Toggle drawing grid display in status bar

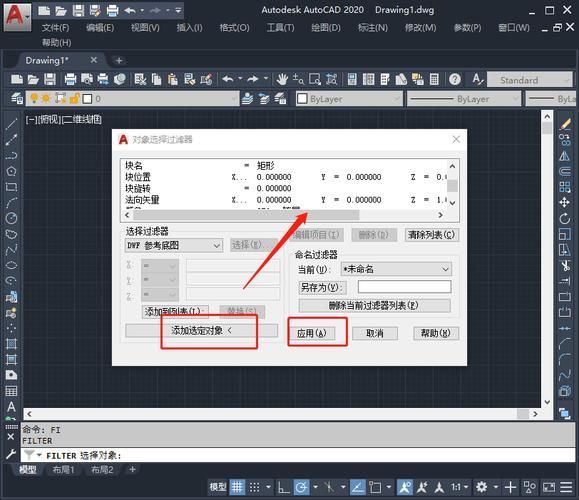tap(237, 487)
